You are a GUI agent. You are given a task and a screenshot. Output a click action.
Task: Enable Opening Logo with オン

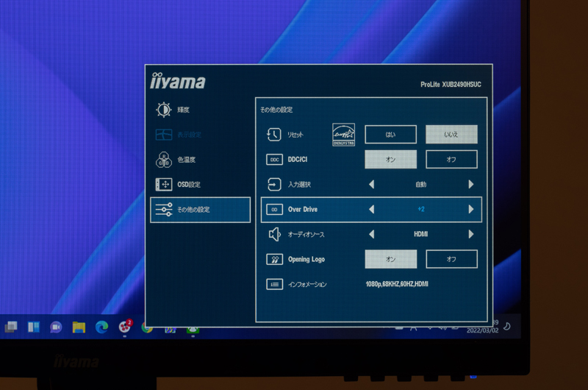[390, 259]
